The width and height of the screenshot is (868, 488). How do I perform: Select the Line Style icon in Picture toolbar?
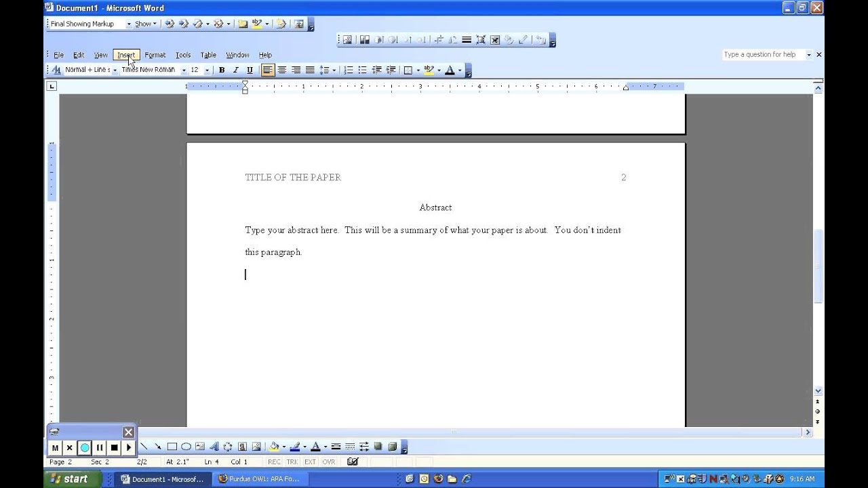coord(467,40)
